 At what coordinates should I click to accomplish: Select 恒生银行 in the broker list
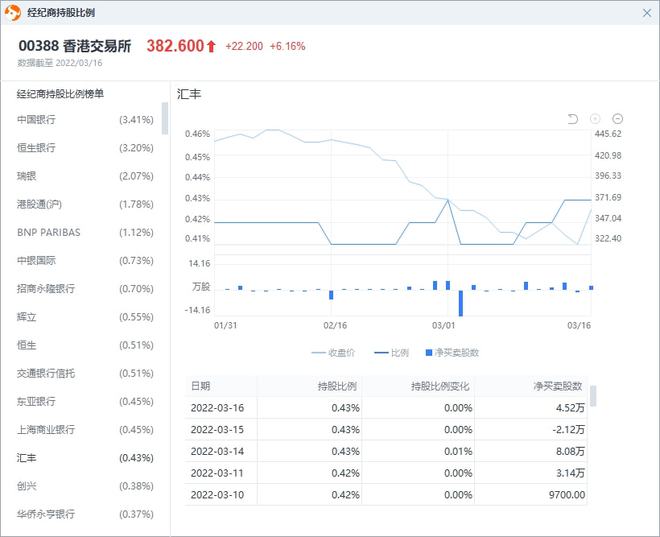click(x=85, y=148)
